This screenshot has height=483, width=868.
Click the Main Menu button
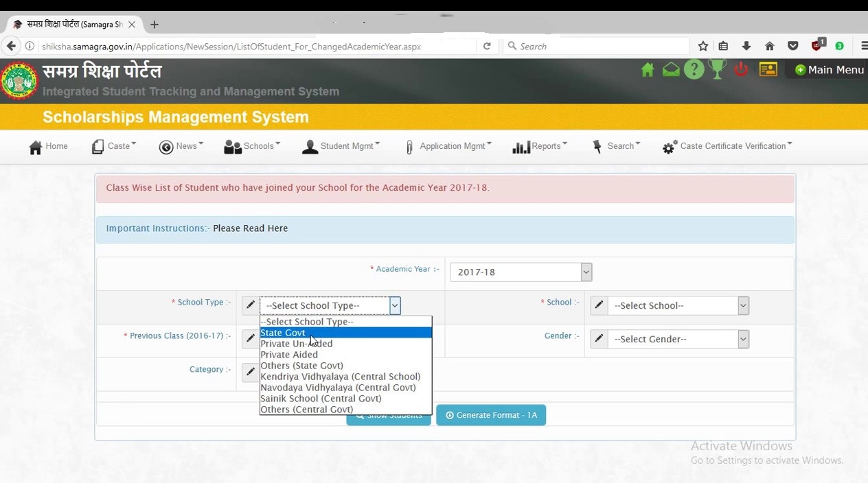829,70
